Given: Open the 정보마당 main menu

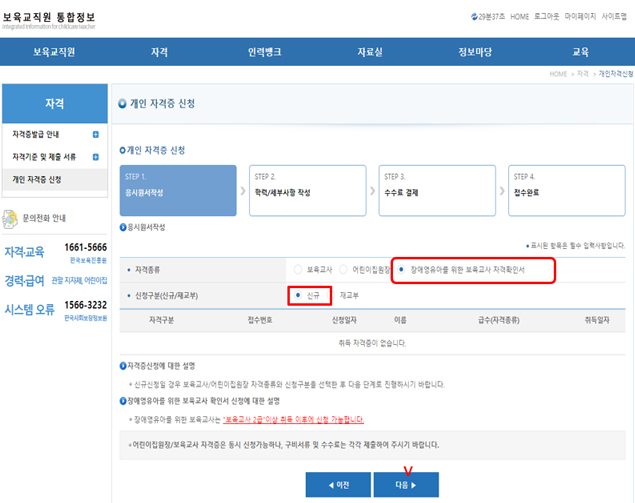Looking at the screenshot, I should coord(475,52).
